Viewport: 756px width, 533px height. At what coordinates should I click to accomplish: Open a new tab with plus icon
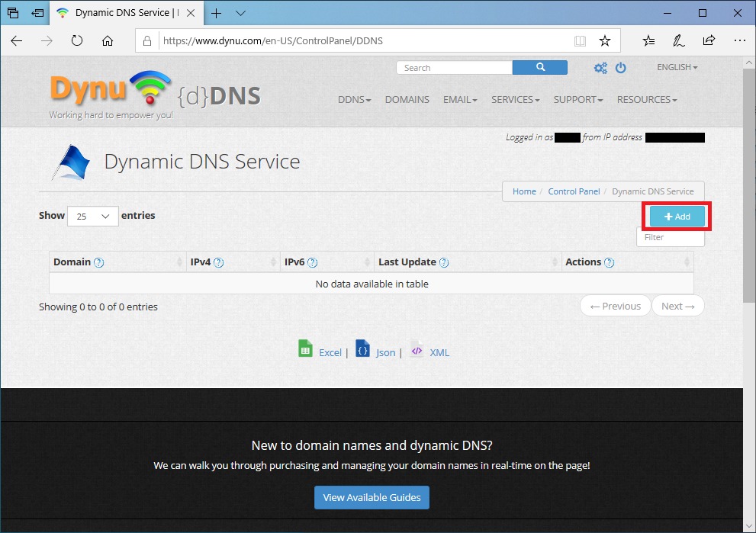coord(217,13)
